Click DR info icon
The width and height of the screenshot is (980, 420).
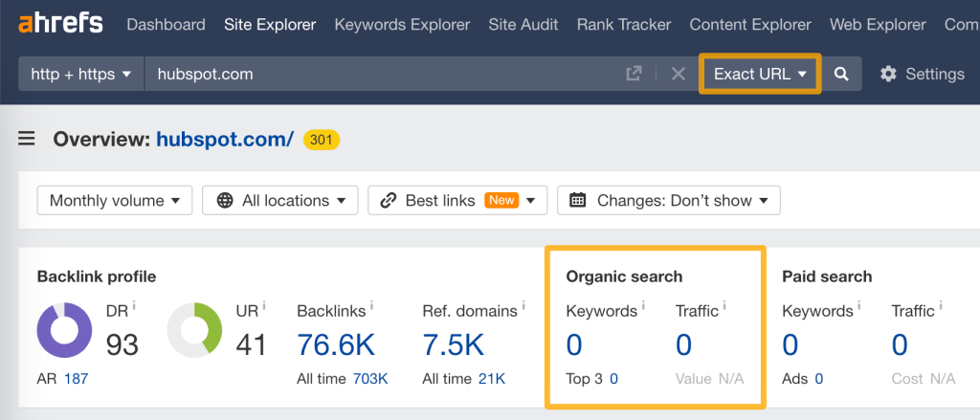click(134, 305)
